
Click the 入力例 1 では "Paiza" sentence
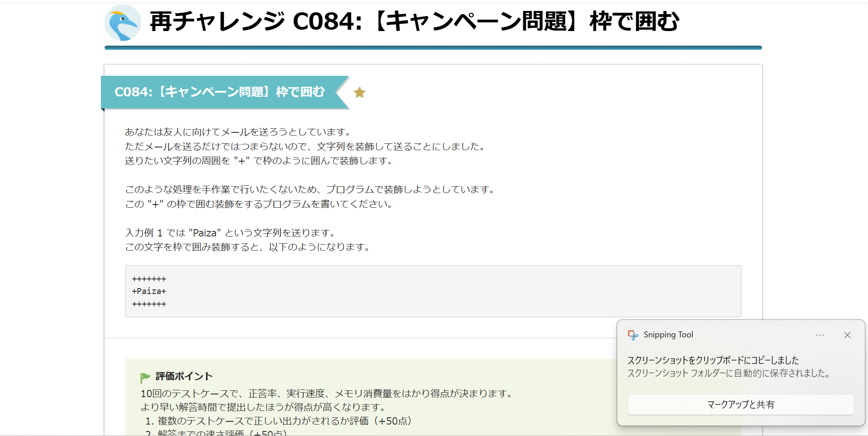[x=231, y=233]
